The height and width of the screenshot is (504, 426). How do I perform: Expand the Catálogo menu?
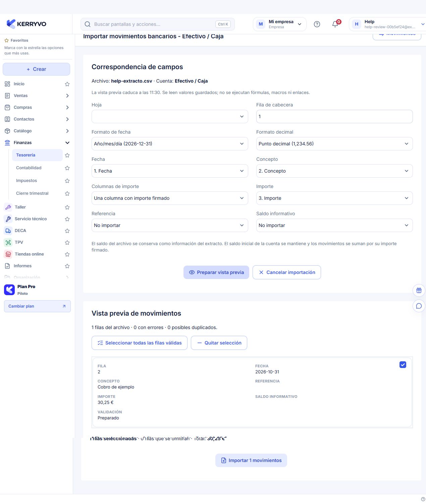36,131
